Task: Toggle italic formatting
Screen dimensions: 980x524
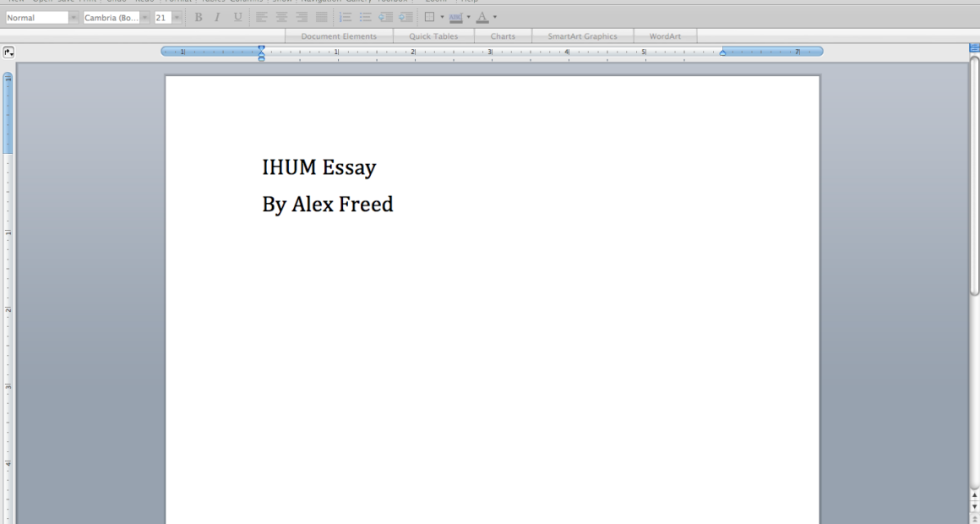Action: [x=218, y=17]
